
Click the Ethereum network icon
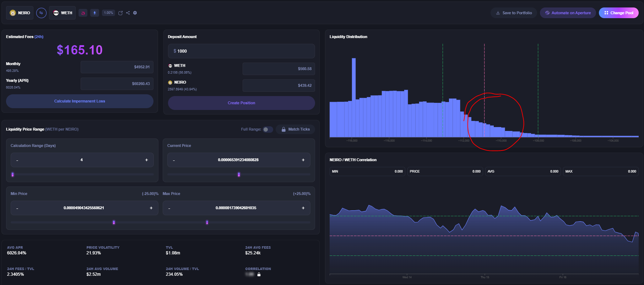(94, 13)
